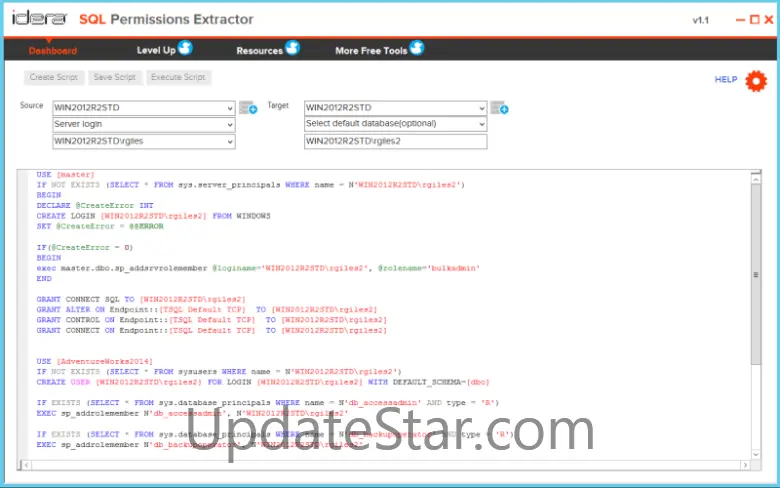Open the Resources tab
Viewport: 780px width, 488px height.
tap(259, 51)
